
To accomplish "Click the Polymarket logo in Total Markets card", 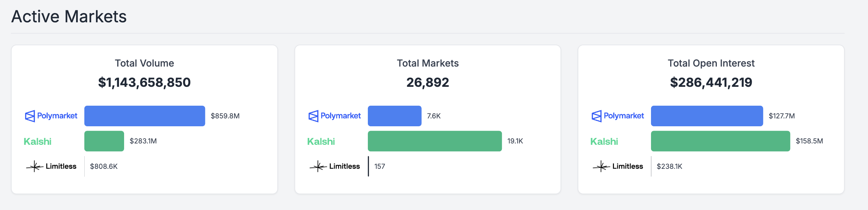I will click(x=335, y=116).
